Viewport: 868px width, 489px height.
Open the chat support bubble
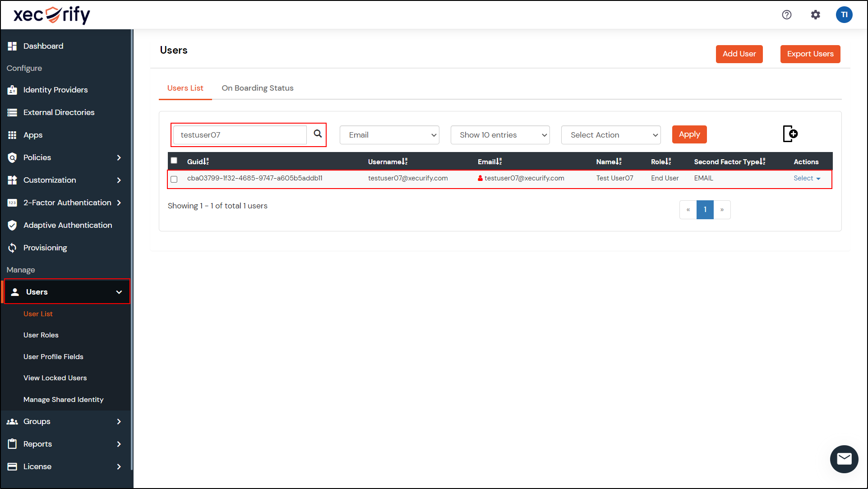point(844,459)
